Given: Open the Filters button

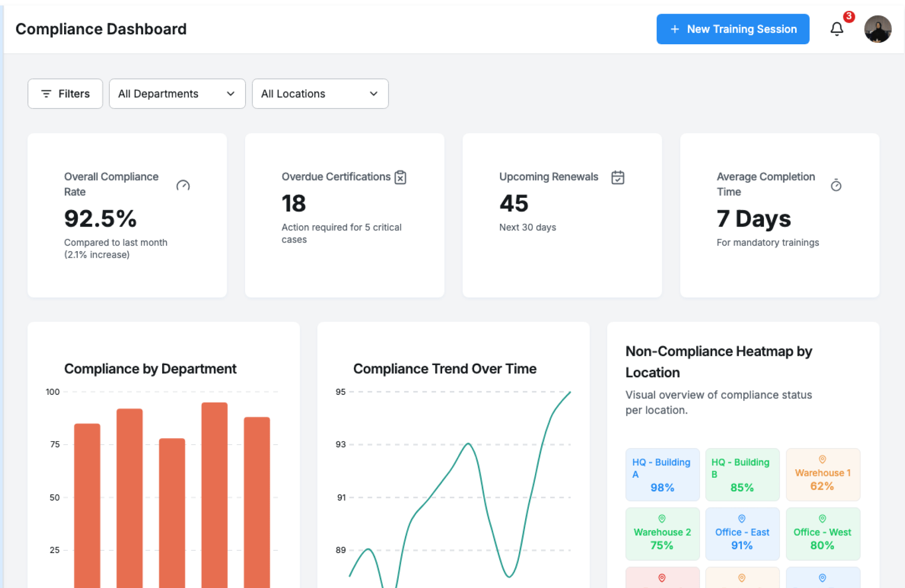Looking at the screenshot, I should [x=65, y=94].
